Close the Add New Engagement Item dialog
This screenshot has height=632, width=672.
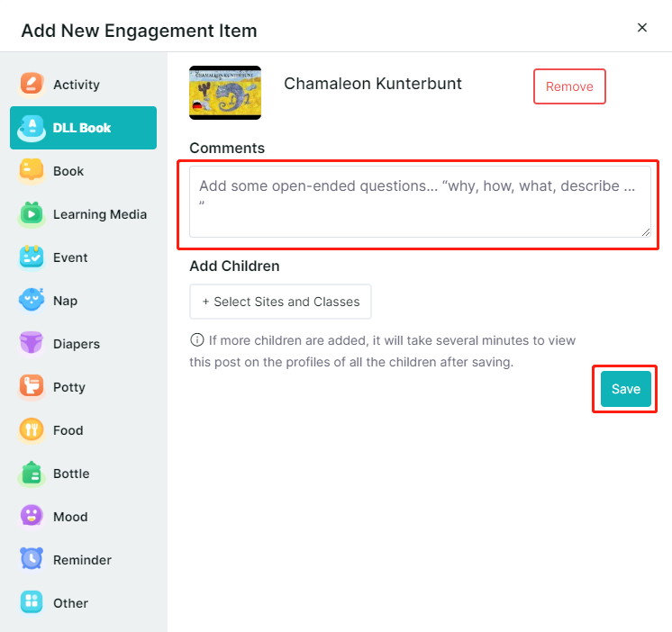[641, 28]
